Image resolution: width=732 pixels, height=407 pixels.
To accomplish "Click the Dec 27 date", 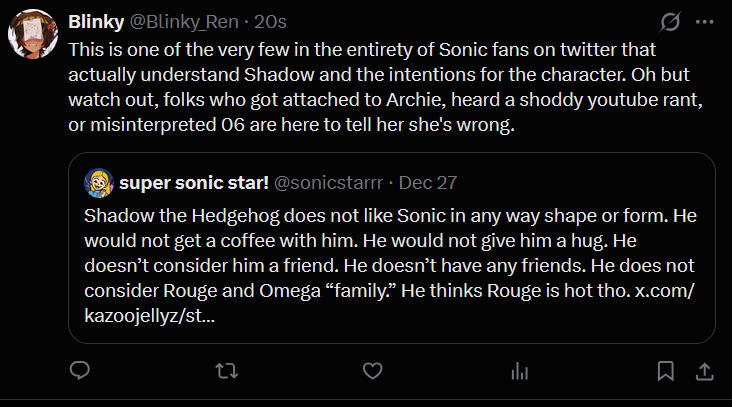I will 426,183.
